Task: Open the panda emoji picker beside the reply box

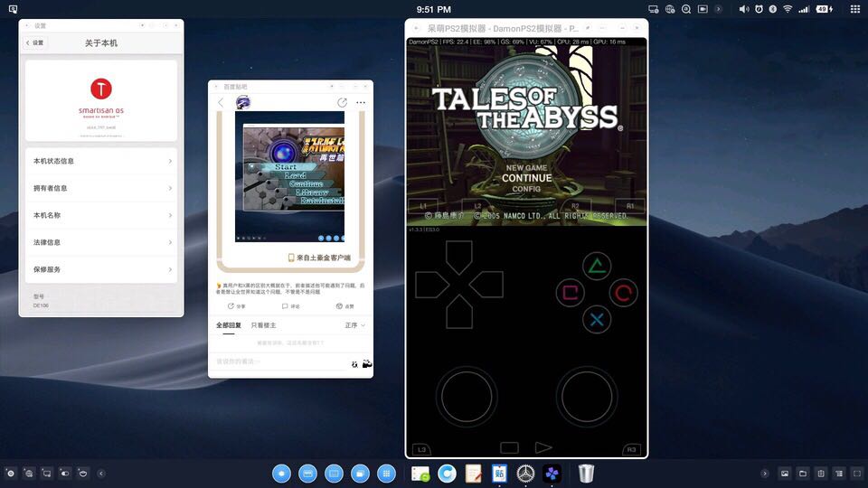Action: coord(366,363)
